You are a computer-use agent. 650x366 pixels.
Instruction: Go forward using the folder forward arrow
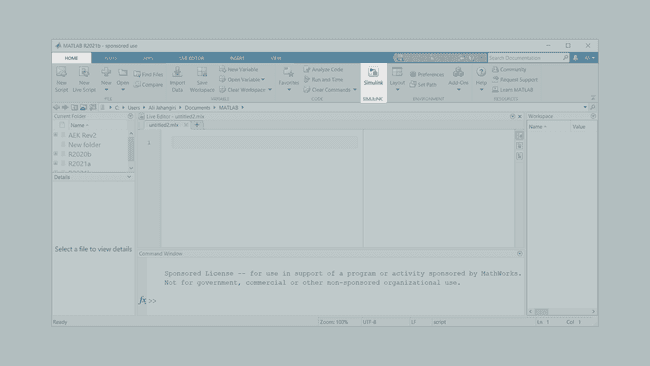tap(65, 107)
